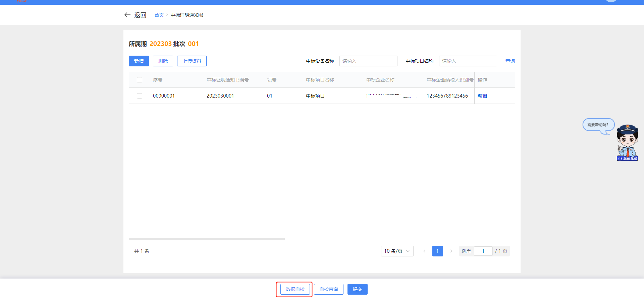Image resolution: width=644 pixels, height=300 pixels.
Task: Navigate to 首页 breadcrumb
Action: (159, 15)
